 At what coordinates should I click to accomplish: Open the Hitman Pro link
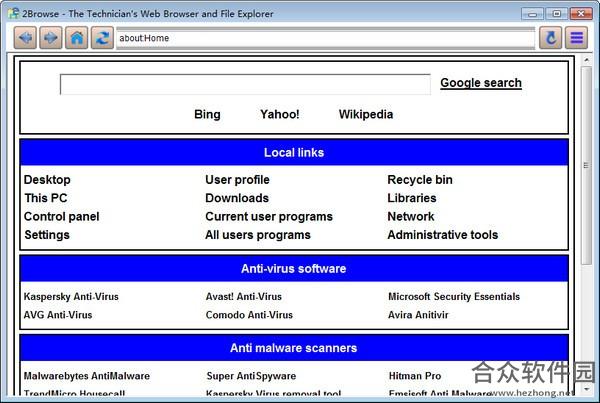pyautogui.click(x=415, y=376)
